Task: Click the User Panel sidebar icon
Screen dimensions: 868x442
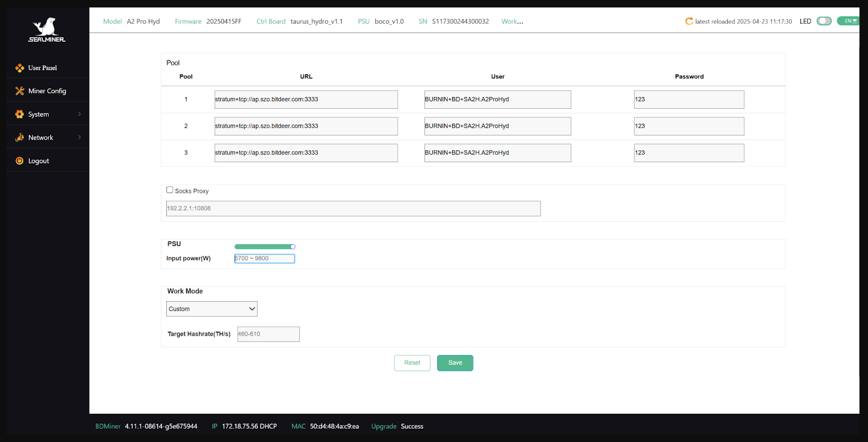Action: coord(20,68)
